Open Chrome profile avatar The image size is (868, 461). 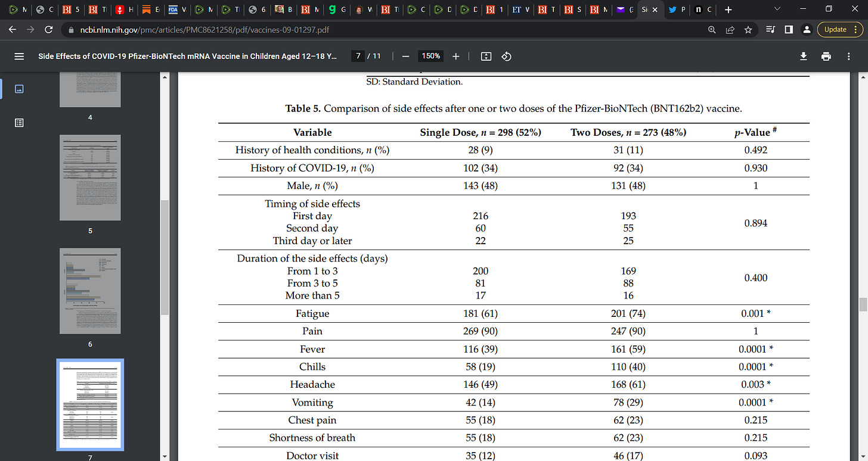tap(806, 29)
